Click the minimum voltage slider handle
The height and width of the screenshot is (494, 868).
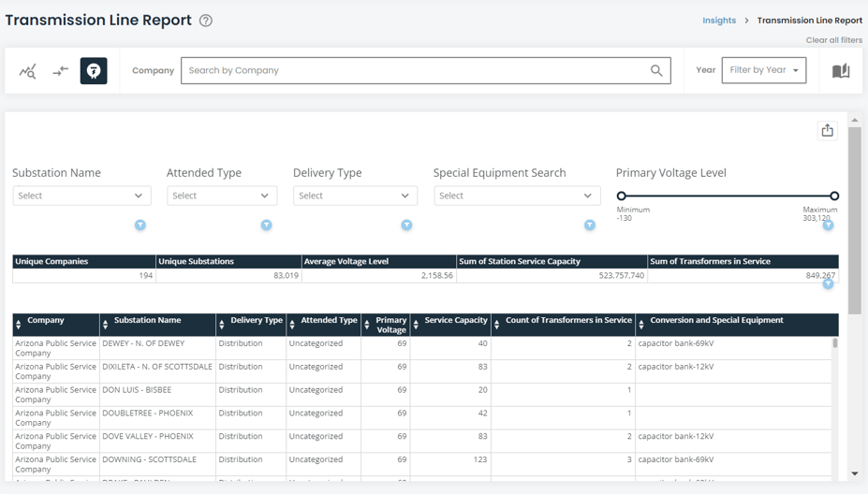(x=621, y=196)
